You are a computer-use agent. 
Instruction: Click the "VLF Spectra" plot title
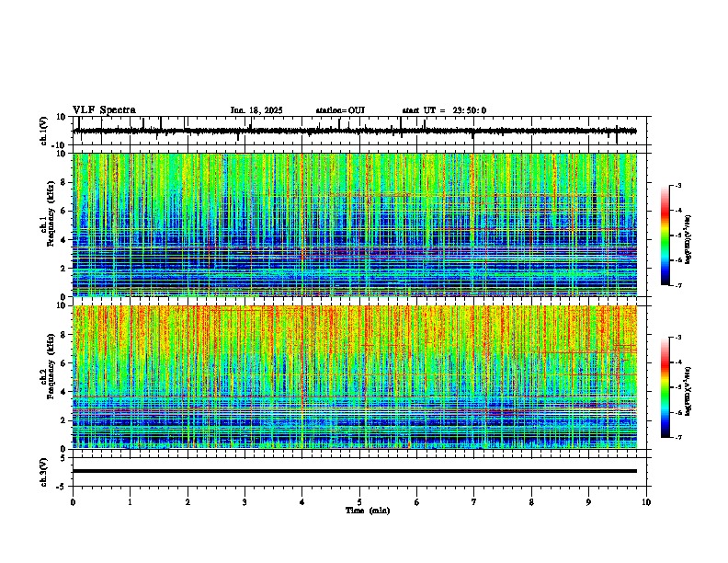coord(105,110)
